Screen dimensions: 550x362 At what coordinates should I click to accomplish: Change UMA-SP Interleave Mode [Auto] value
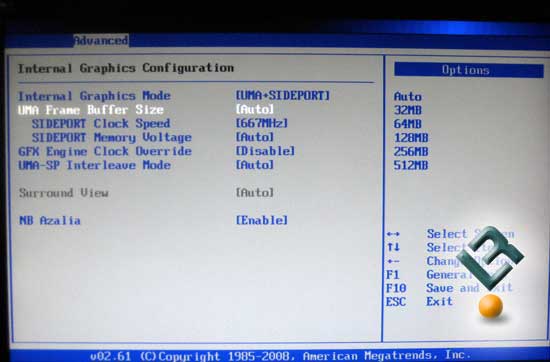click(255, 165)
